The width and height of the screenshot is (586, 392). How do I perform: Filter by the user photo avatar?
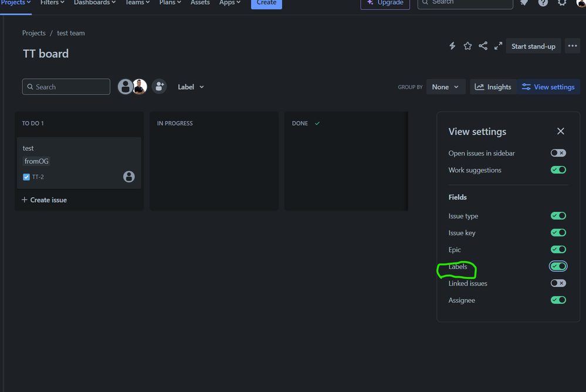tap(140, 87)
